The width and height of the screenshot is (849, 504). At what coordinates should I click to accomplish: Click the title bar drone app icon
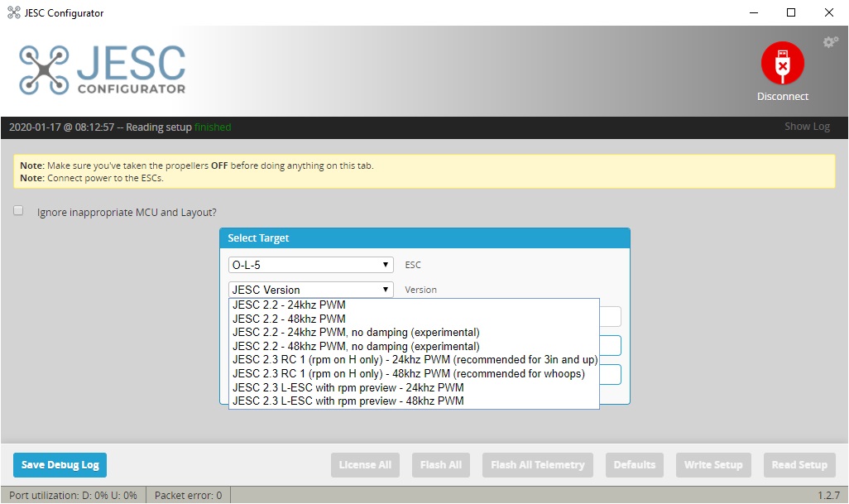pos(13,12)
